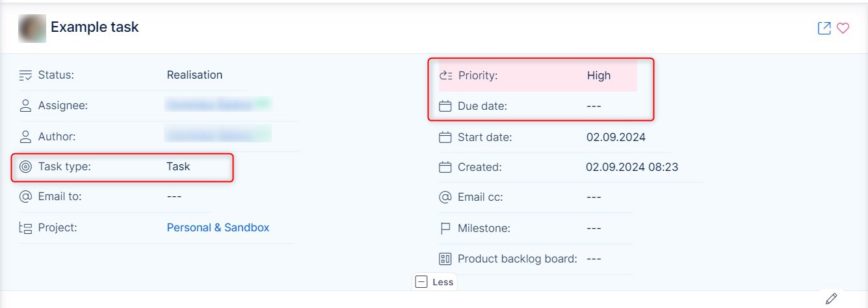Click the Start date value 02.09.2024
Image resolution: width=868 pixels, height=308 pixels.
coord(615,137)
